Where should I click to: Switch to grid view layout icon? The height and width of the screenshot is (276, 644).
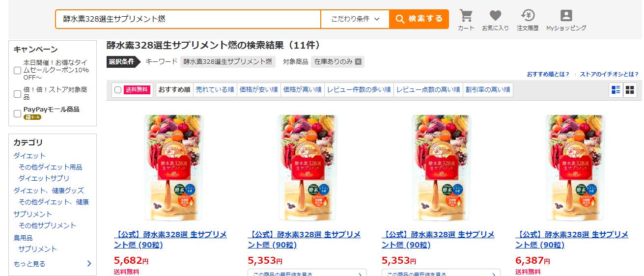point(630,90)
